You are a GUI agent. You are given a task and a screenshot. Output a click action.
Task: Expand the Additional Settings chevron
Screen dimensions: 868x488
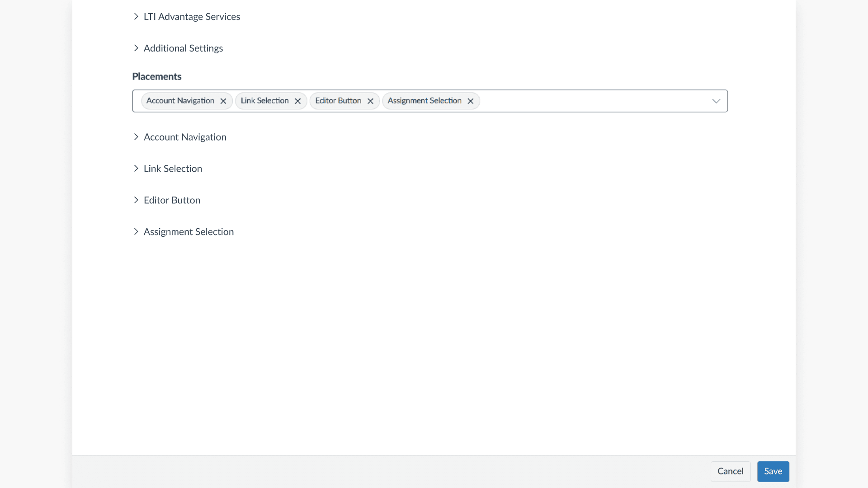pos(136,48)
